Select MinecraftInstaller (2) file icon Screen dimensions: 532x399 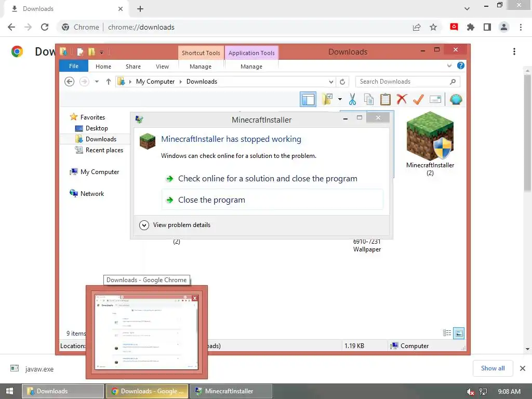[x=430, y=144]
